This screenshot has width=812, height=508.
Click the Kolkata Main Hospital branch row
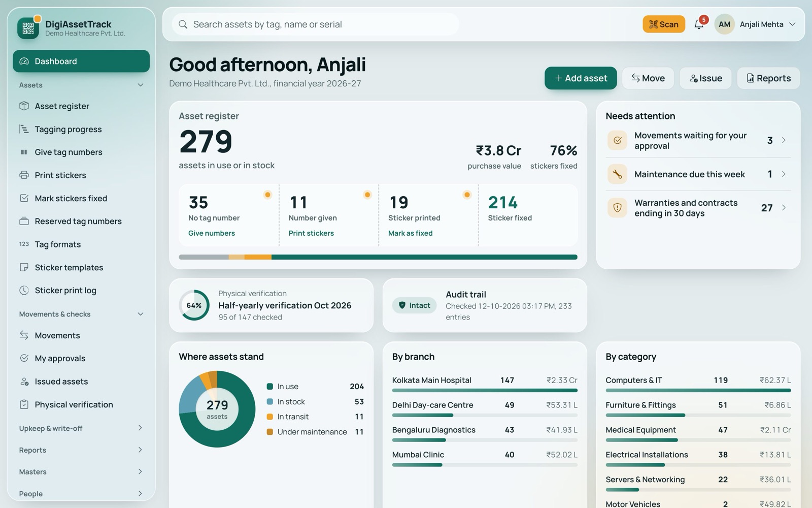tap(485, 384)
